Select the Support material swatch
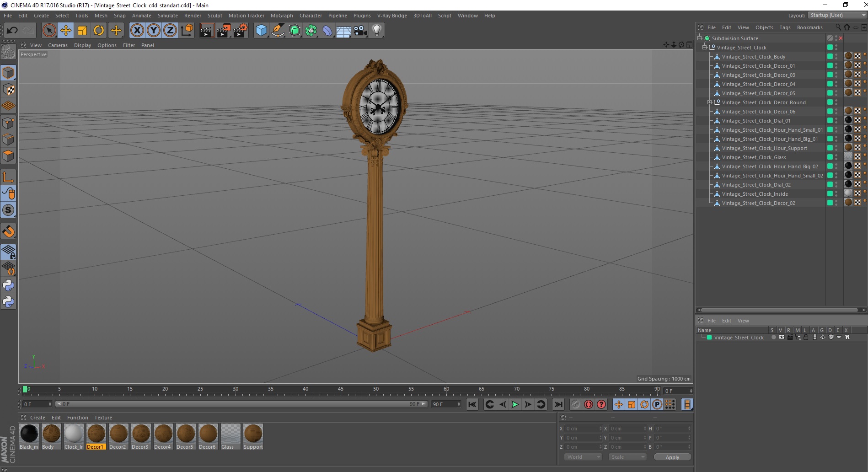The image size is (868, 472). tap(253, 437)
